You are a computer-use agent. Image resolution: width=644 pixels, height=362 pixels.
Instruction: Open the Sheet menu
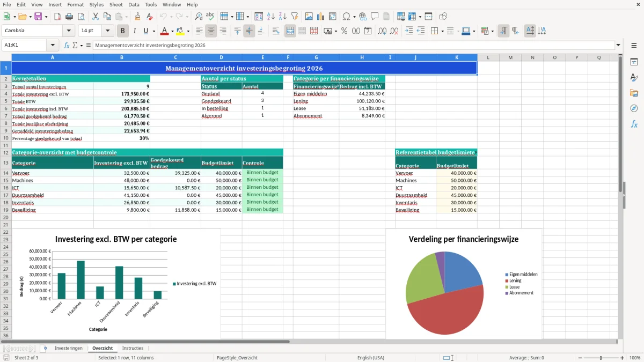[116, 4]
